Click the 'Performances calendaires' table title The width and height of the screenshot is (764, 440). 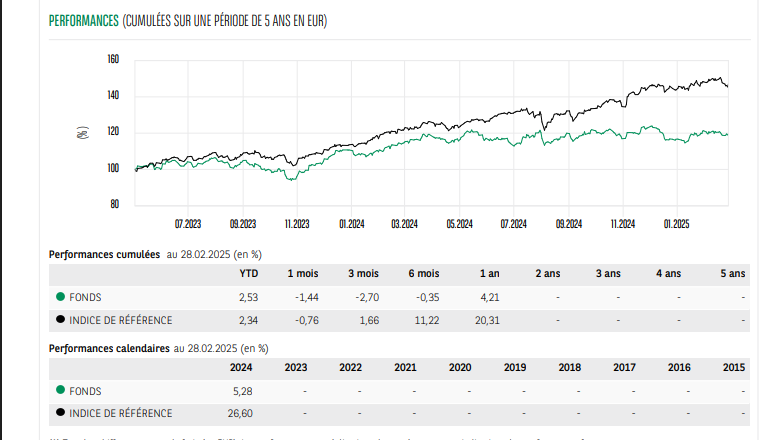coord(109,348)
